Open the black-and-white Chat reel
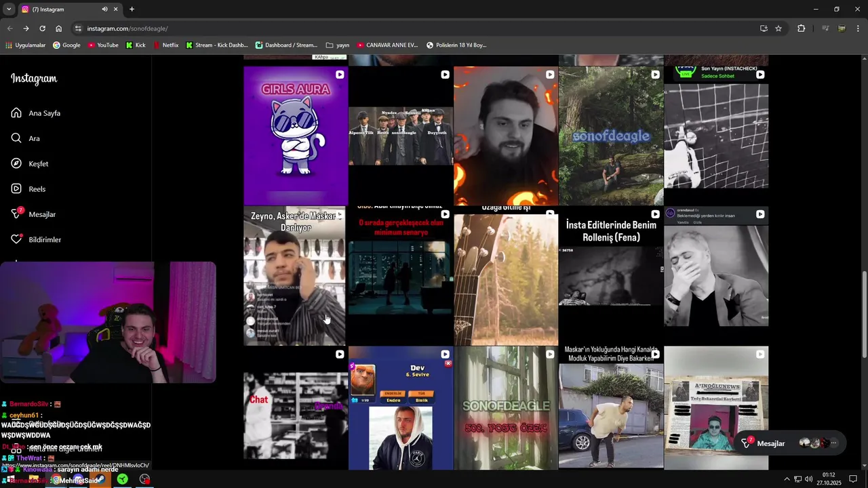868x488 pixels. [x=296, y=408]
